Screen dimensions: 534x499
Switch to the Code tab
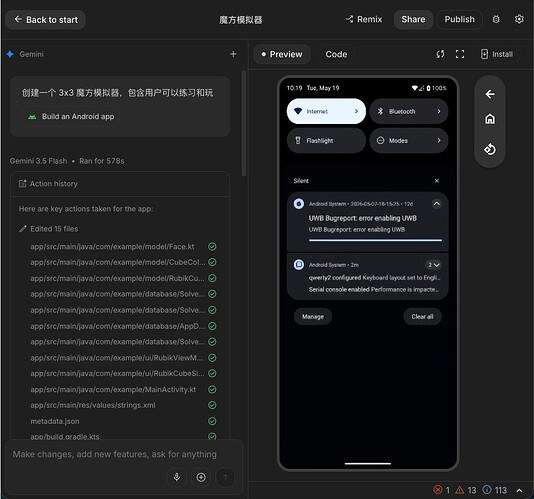coord(336,54)
